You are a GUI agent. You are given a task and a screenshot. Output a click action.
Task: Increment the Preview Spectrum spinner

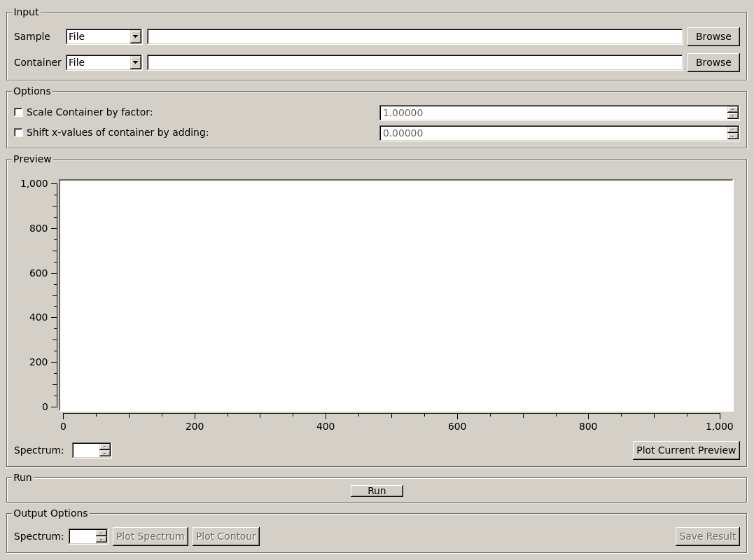point(104,447)
